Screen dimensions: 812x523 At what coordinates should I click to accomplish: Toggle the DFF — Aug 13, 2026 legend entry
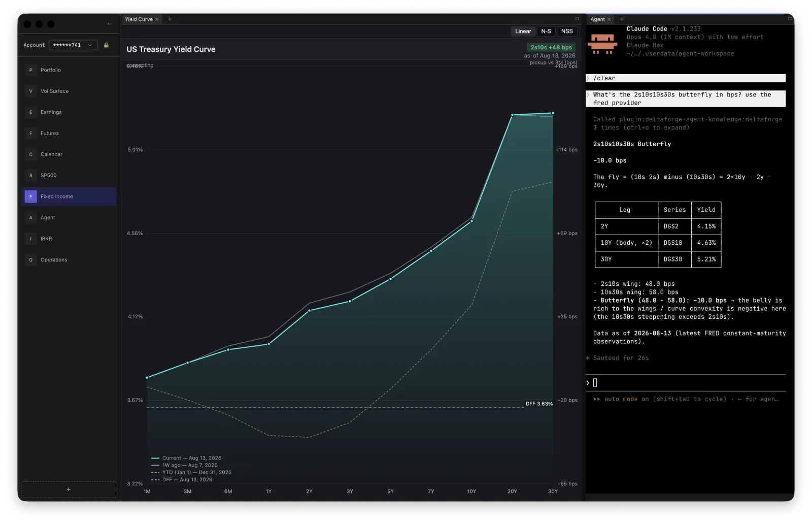pyautogui.click(x=182, y=479)
